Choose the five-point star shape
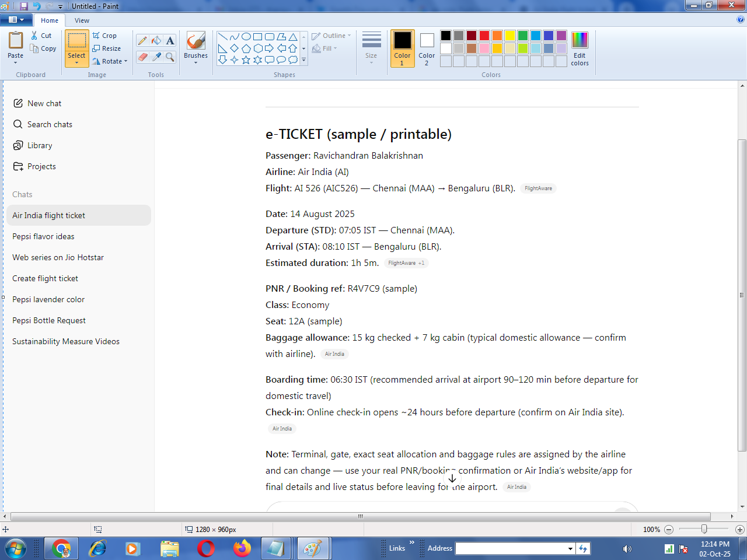Image resolution: width=747 pixels, height=560 pixels. tap(246, 60)
